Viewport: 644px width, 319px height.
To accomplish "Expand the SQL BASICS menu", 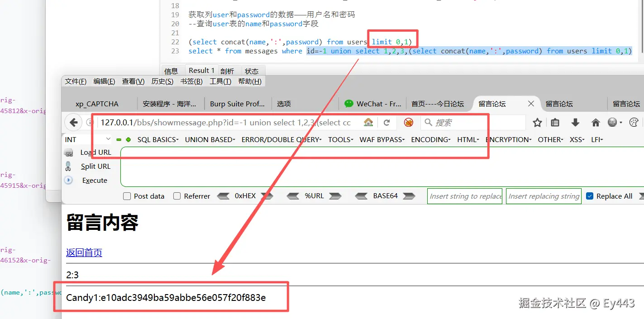I will [158, 139].
